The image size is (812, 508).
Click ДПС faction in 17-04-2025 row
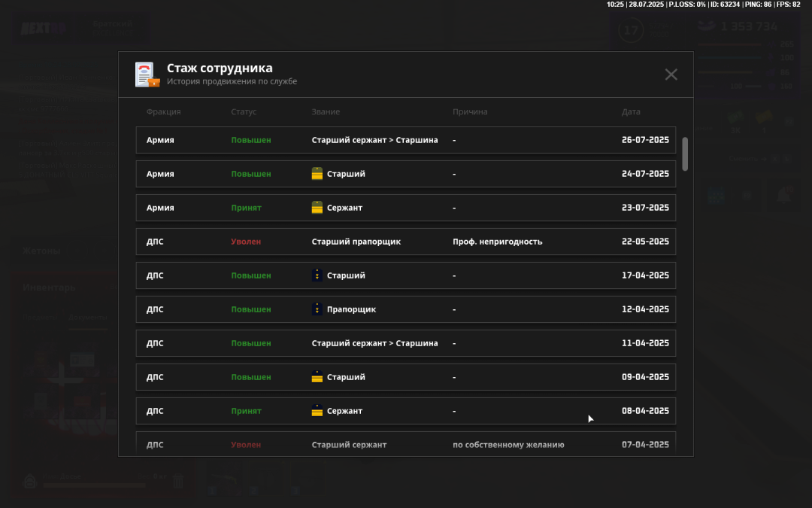(x=154, y=275)
